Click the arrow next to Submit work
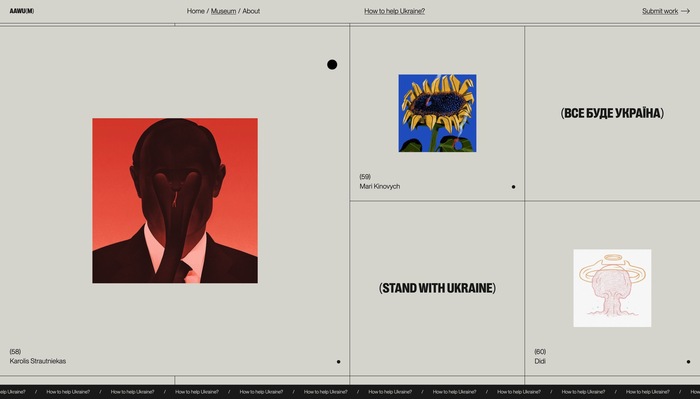The height and width of the screenshot is (399, 700). point(685,11)
